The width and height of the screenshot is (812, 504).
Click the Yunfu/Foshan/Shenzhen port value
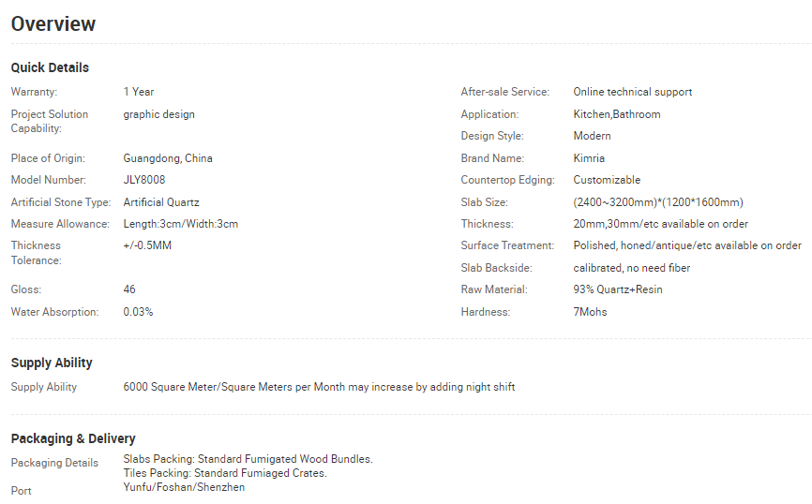coord(184,487)
